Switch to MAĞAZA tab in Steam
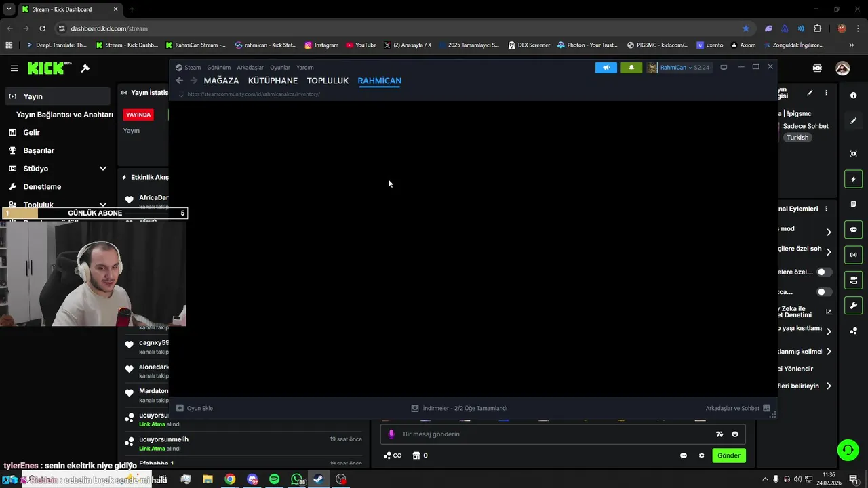The height and width of the screenshot is (488, 868). (222, 81)
